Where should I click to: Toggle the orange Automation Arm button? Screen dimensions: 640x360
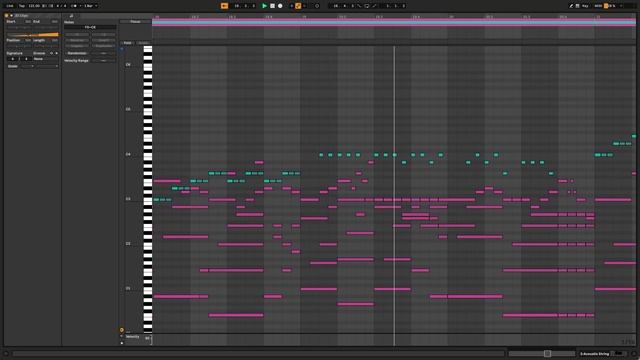[298, 6]
